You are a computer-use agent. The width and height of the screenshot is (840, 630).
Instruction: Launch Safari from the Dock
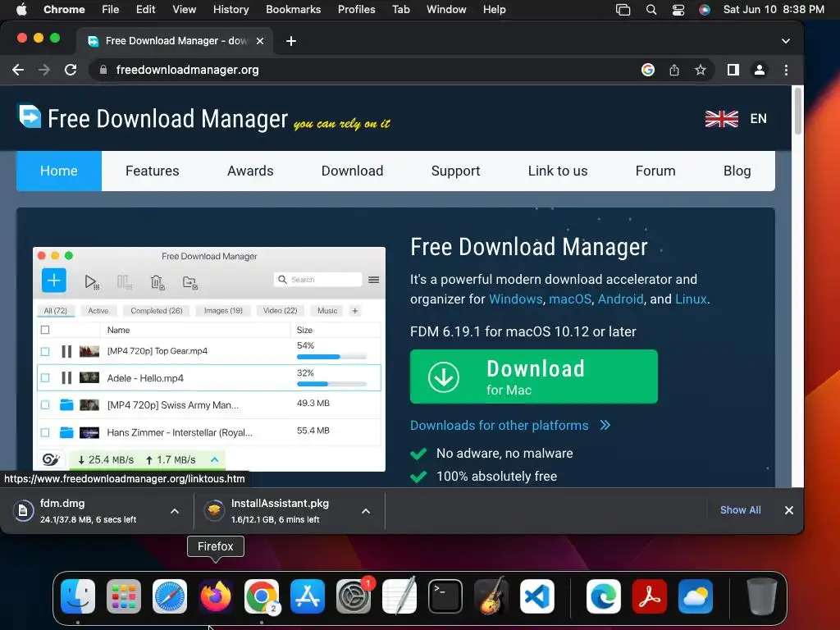[170, 596]
